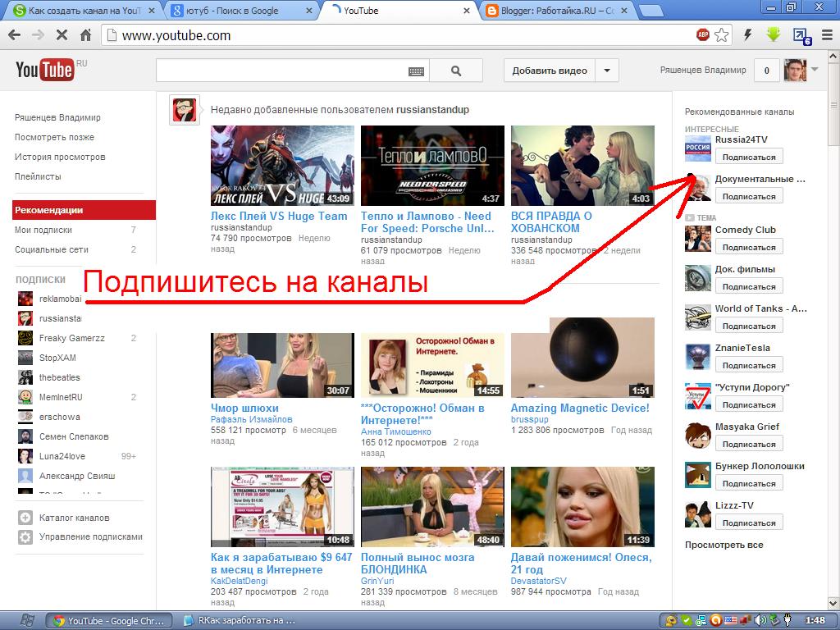Screen dimensions: 840x630
Task: Open taskbar YouTube - Google Chrome window
Action: 109,621
